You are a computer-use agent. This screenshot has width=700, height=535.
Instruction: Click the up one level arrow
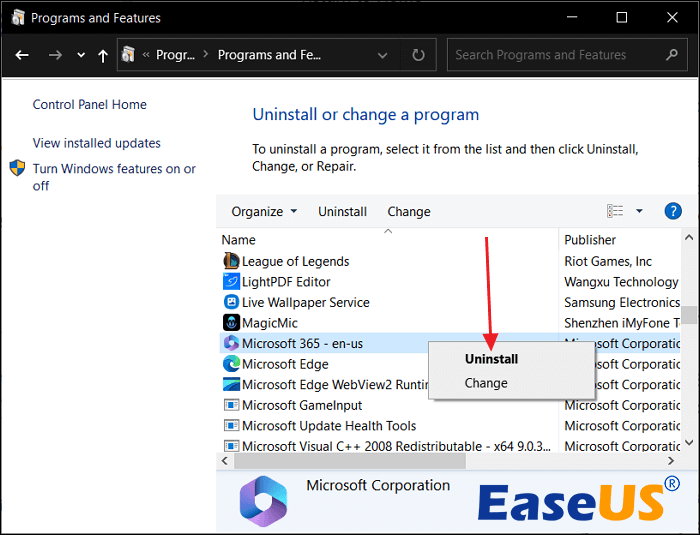point(103,55)
